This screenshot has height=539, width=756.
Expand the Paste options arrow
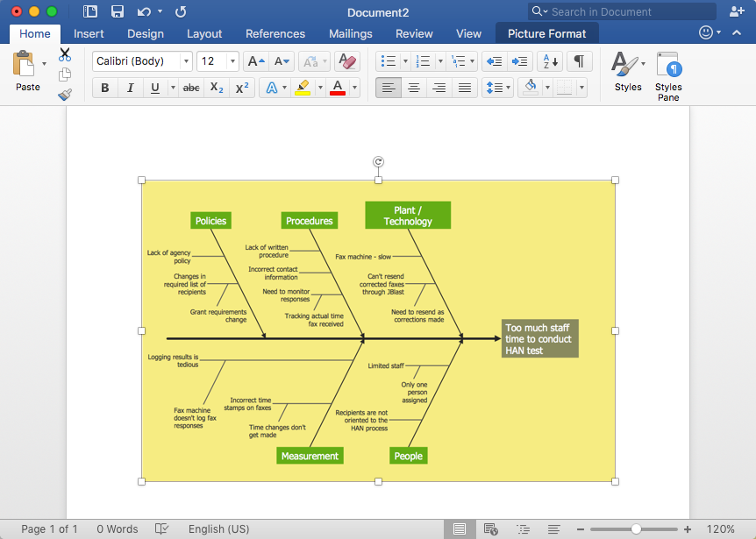pos(44,63)
